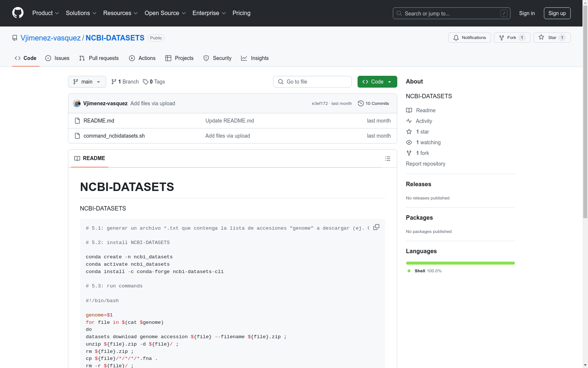Open the command_ncbidatasets.sh file
The width and height of the screenshot is (588, 368).
[x=114, y=136]
